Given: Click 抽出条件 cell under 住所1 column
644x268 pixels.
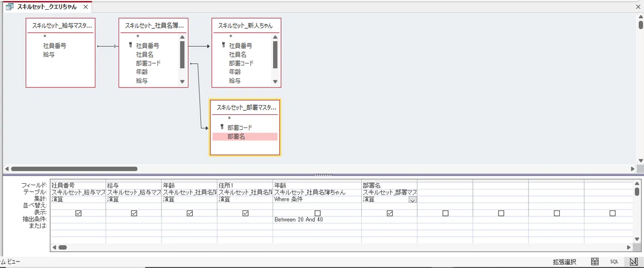Looking at the screenshot, I should click(245, 220).
